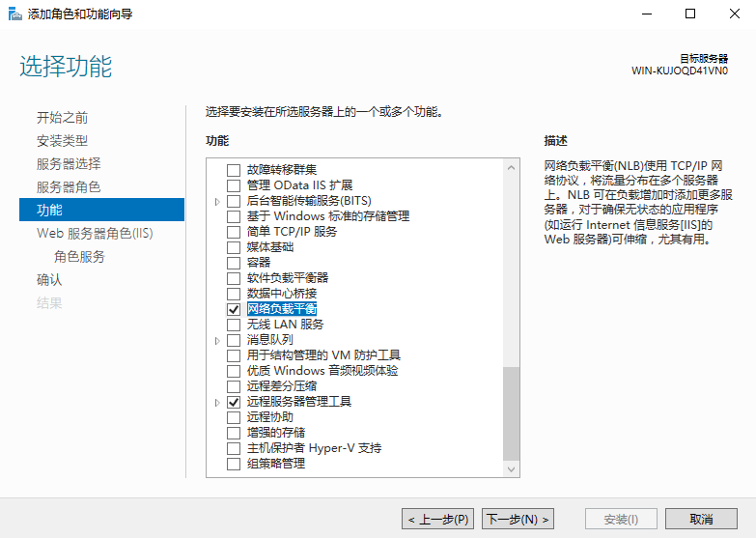Go to the 安装类型 step
The image size is (756, 538).
[x=62, y=140]
